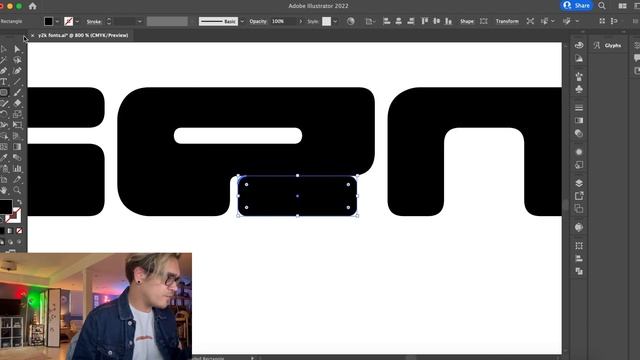Open stroke color dropdown arrow
This screenshot has width=640, height=360.
tap(77, 21)
